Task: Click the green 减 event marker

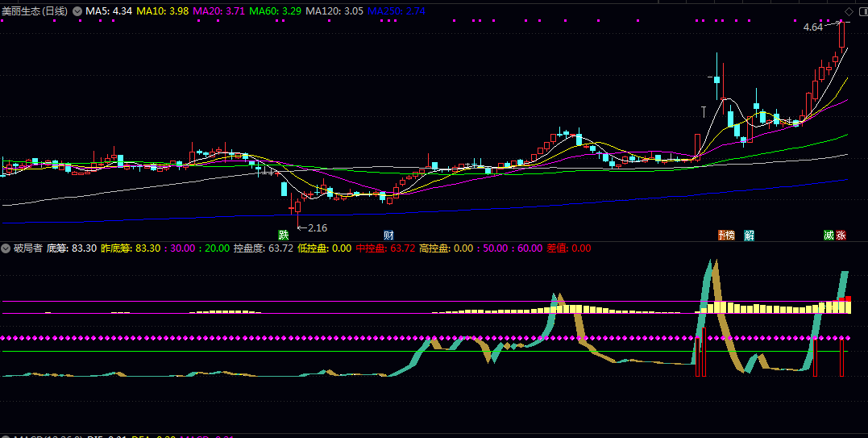Action: (829, 236)
